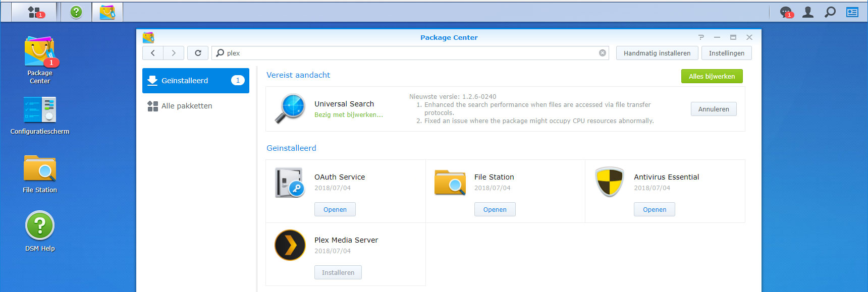Click the 'Geïnstalleerd' section heading above the package list
868x292 pixels.
tap(291, 148)
